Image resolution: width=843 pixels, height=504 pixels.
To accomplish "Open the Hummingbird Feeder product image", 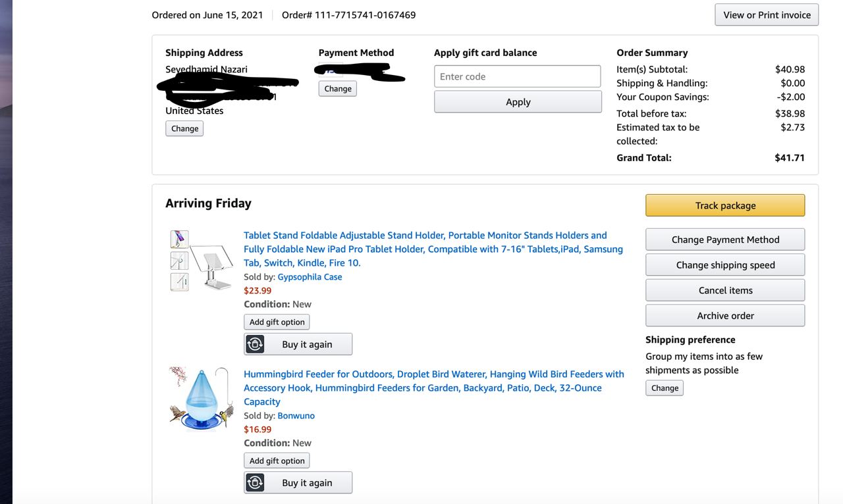I will click(x=200, y=399).
